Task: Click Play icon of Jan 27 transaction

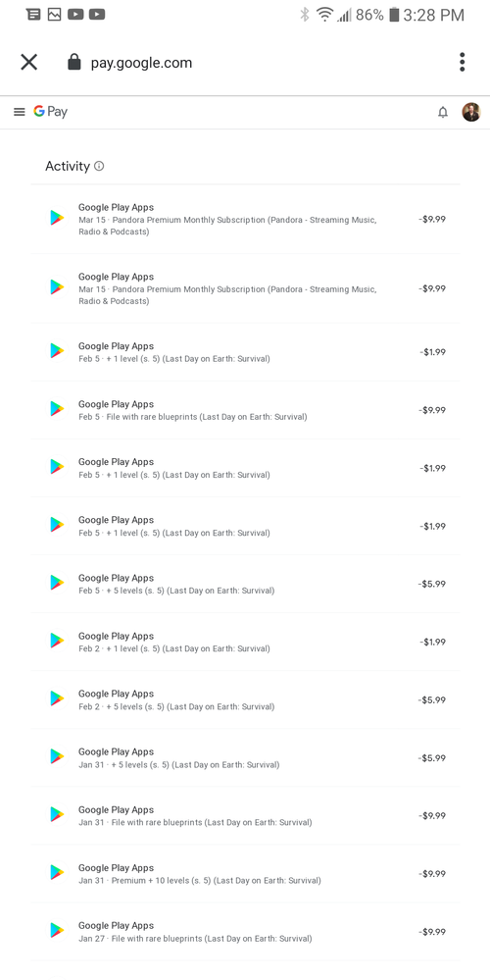Action: point(57,931)
